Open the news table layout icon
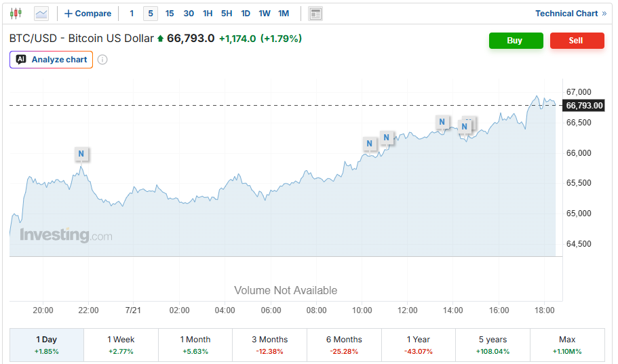This screenshot has height=364, width=618. 315,14
